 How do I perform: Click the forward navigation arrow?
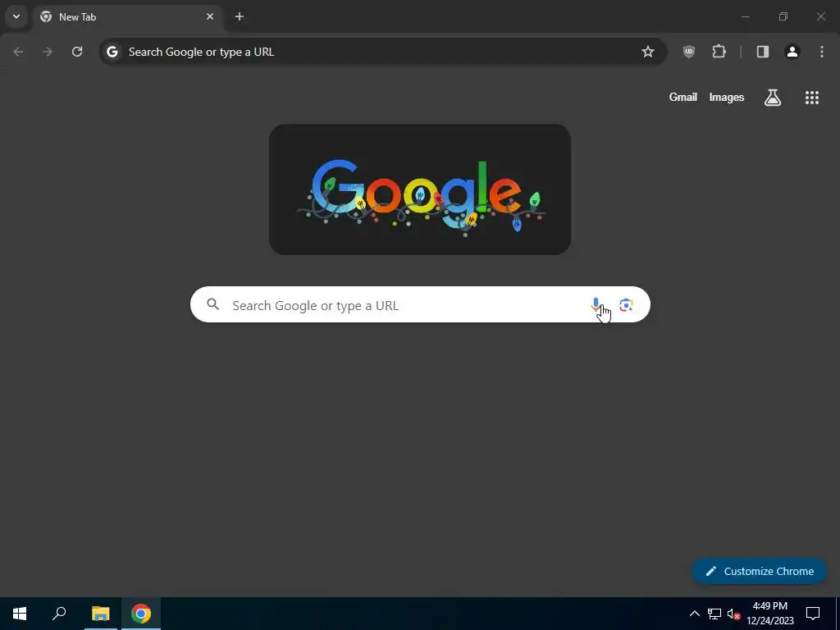(48, 52)
